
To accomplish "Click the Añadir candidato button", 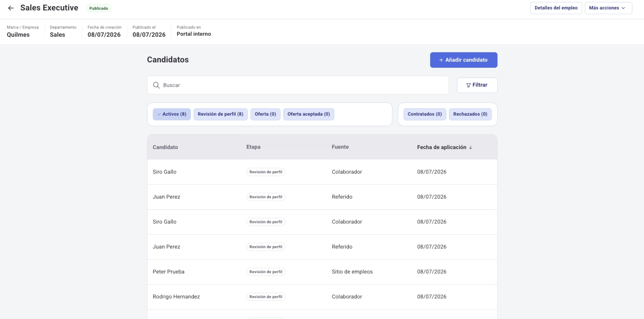I will pyautogui.click(x=463, y=60).
